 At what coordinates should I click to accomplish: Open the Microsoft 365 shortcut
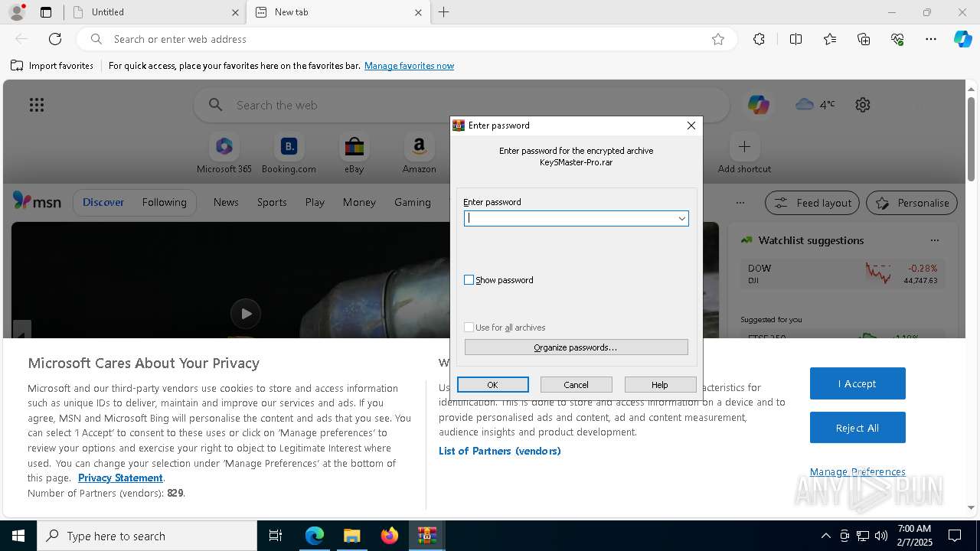[224, 155]
